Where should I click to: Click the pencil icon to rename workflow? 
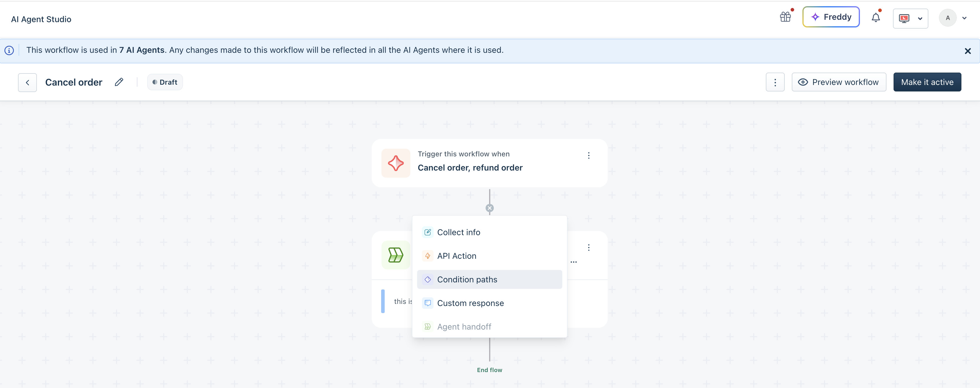119,82
